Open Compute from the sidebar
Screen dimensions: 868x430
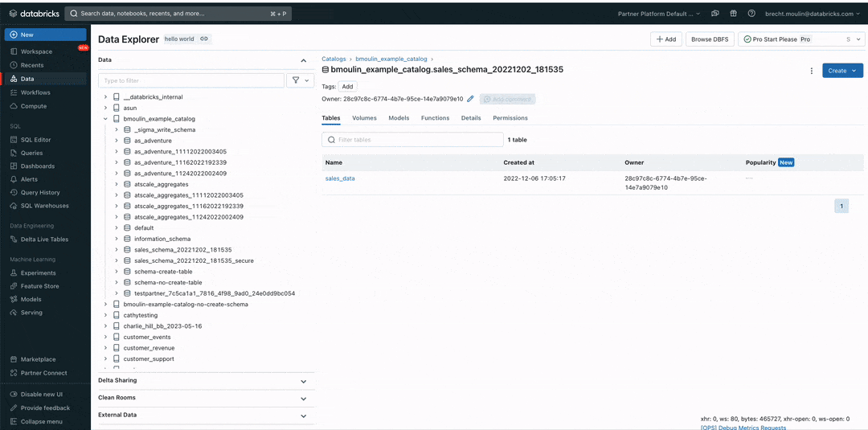pos(34,106)
